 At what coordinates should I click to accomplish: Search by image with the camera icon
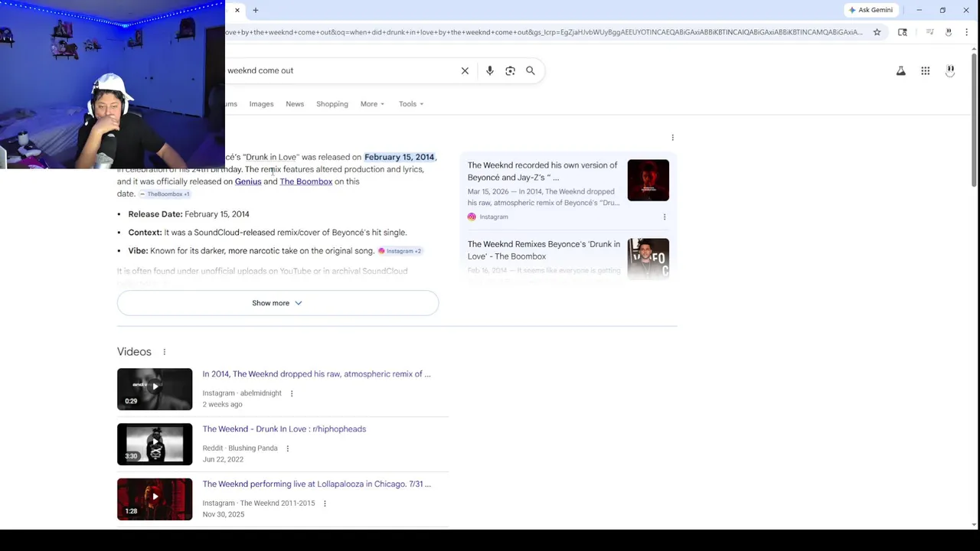coord(511,70)
